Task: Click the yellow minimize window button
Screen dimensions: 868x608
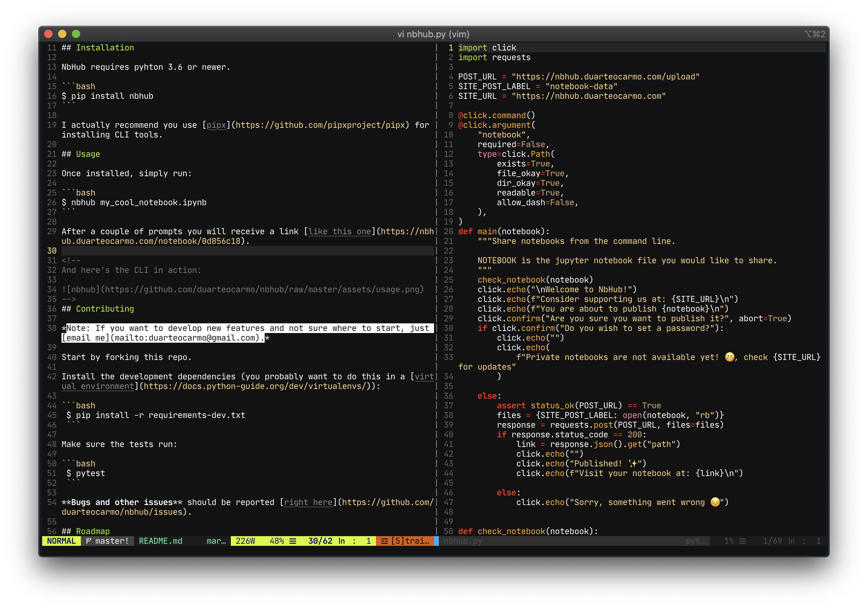Action: coord(62,34)
